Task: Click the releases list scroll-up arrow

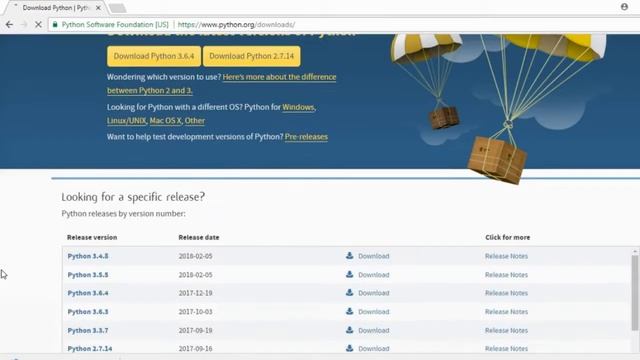Action: pyautogui.click(x=634, y=251)
